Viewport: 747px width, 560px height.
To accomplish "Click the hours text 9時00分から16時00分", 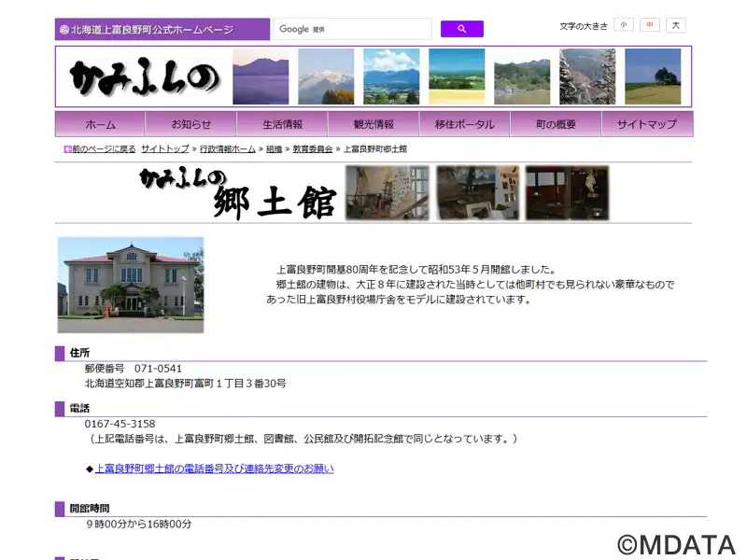I will pyautogui.click(x=138, y=524).
